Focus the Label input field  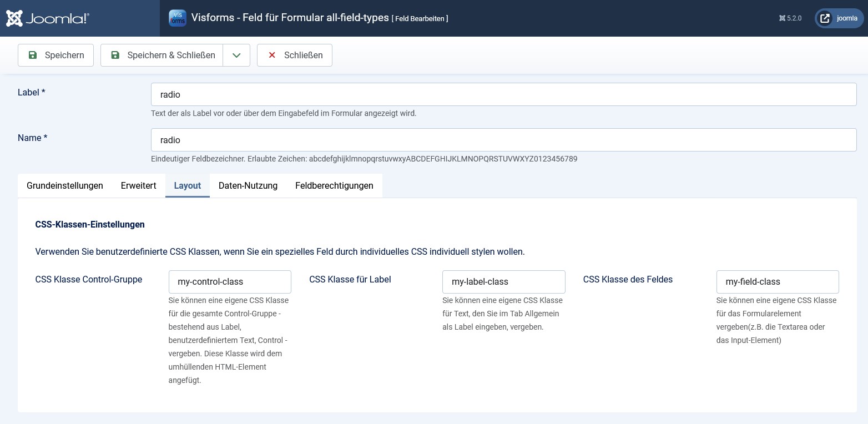[x=503, y=94]
